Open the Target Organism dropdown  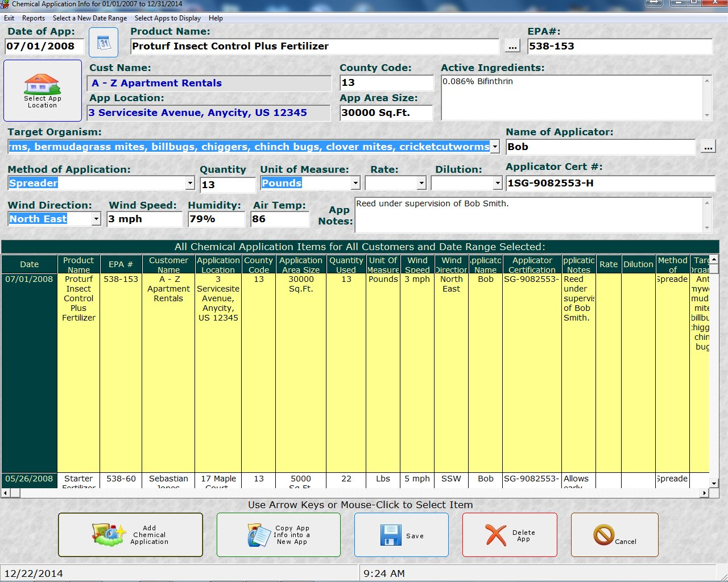(x=494, y=147)
